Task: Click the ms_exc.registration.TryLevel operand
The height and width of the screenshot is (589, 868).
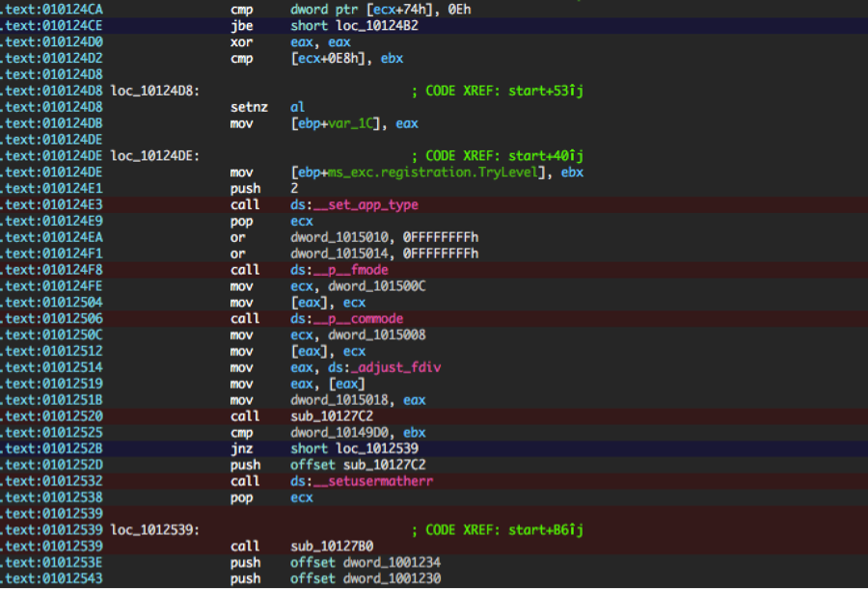Action: pos(433,173)
